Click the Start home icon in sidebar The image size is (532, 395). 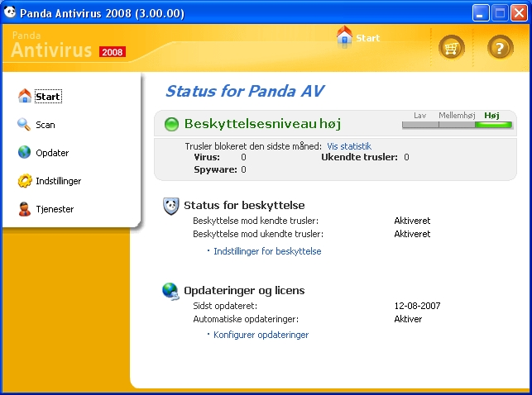click(x=24, y=97)
